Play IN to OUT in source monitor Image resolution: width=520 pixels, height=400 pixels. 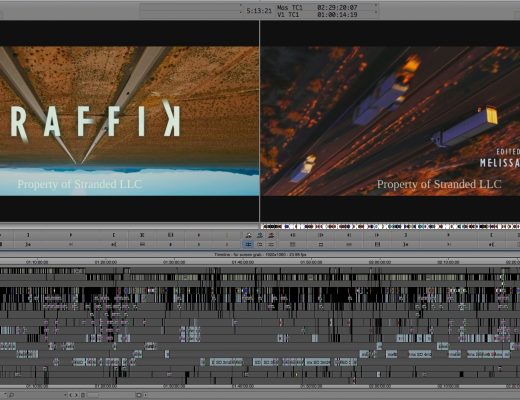click(71, 244)
